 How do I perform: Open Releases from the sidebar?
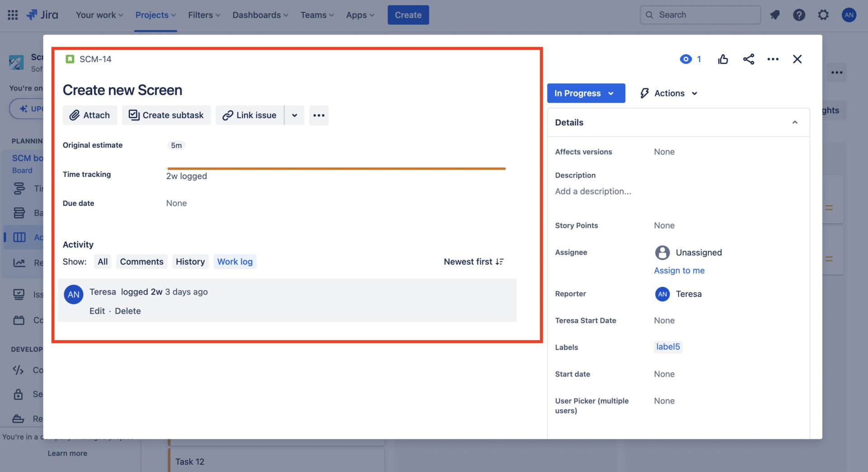19,419
